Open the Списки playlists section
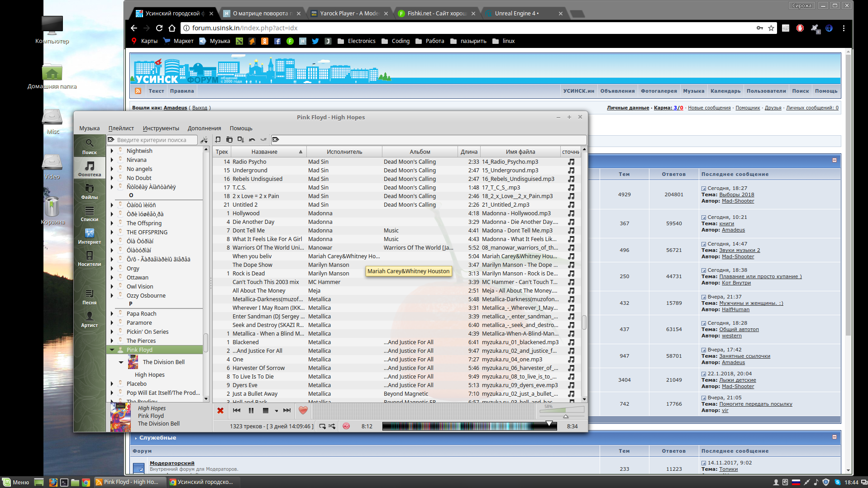Image resolution: width=868 pixels, height=488 pixels. click(90, 213)
